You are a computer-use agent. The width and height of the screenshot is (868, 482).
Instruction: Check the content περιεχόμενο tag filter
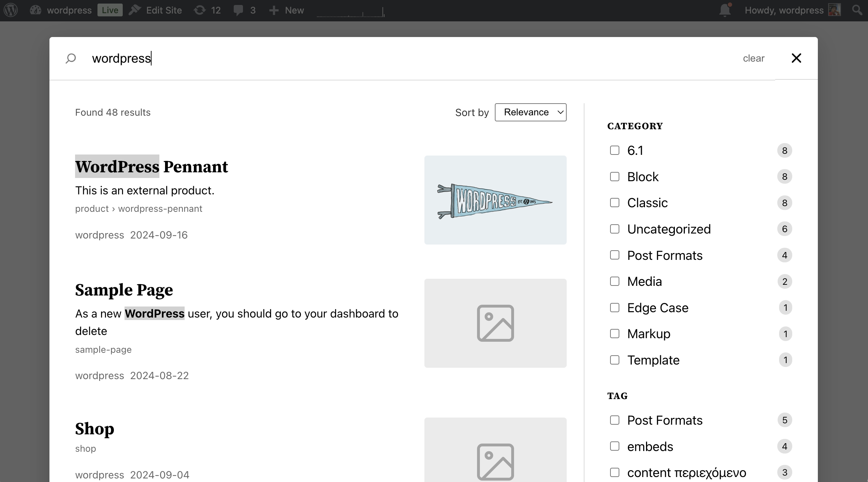(x=615, y=472)
